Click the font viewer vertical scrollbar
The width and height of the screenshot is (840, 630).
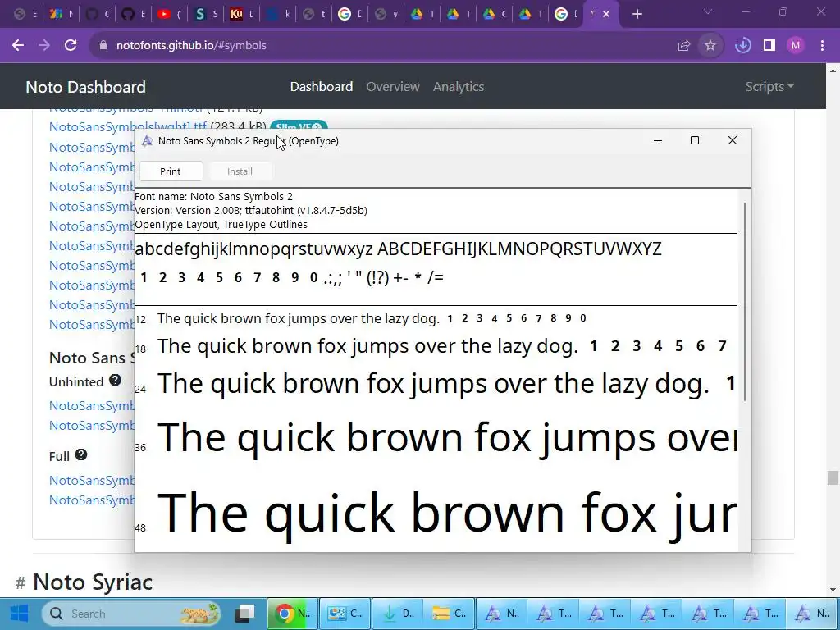click(745, 302)
